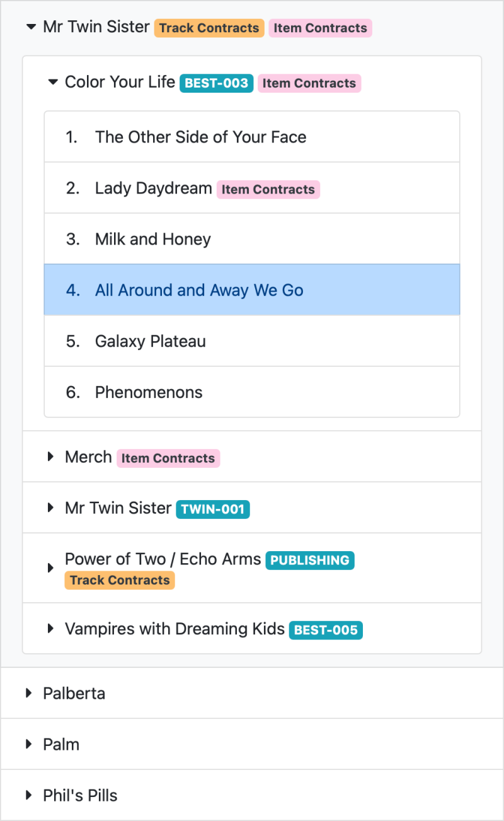Viewport: 504px width, 821px height.
Task: Collapse the Mr Twin Sister artist group
Action: point(30,27)
